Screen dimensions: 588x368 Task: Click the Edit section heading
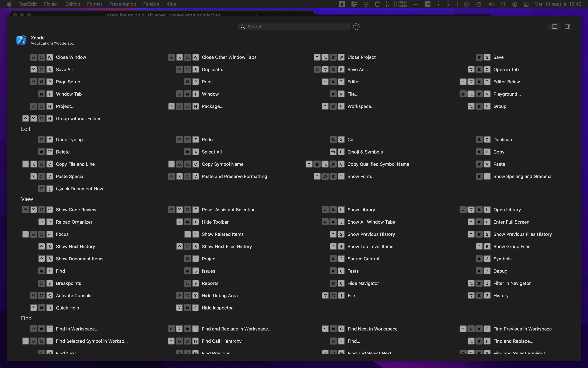[26, 129]
